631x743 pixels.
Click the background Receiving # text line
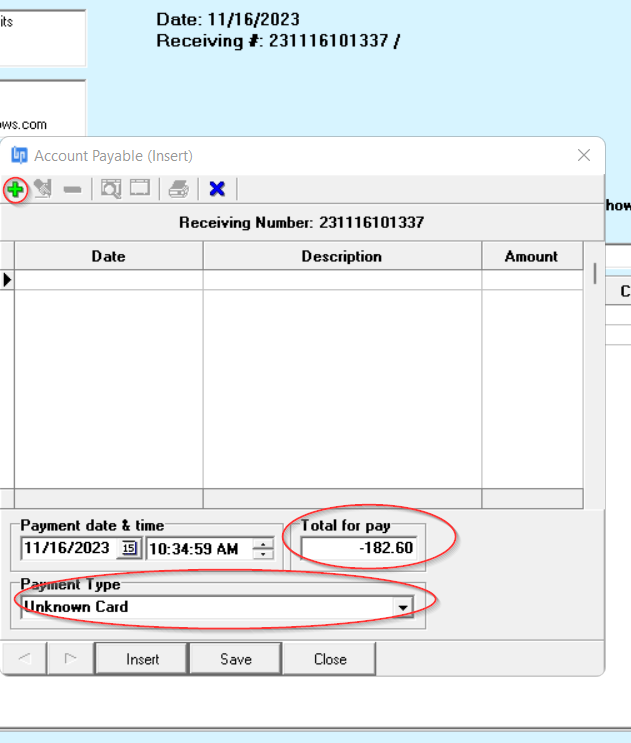pos(278,41)
